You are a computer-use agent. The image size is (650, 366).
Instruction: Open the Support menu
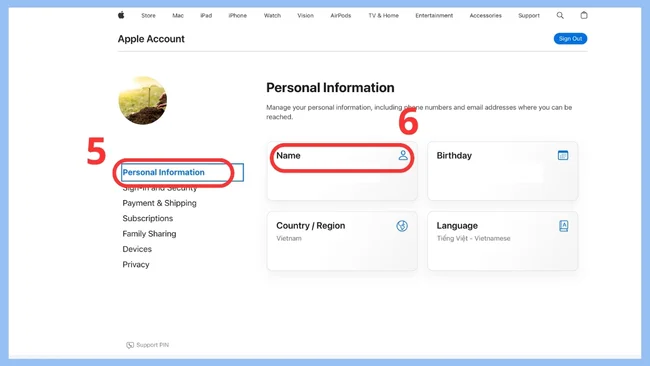click(529, 15)
